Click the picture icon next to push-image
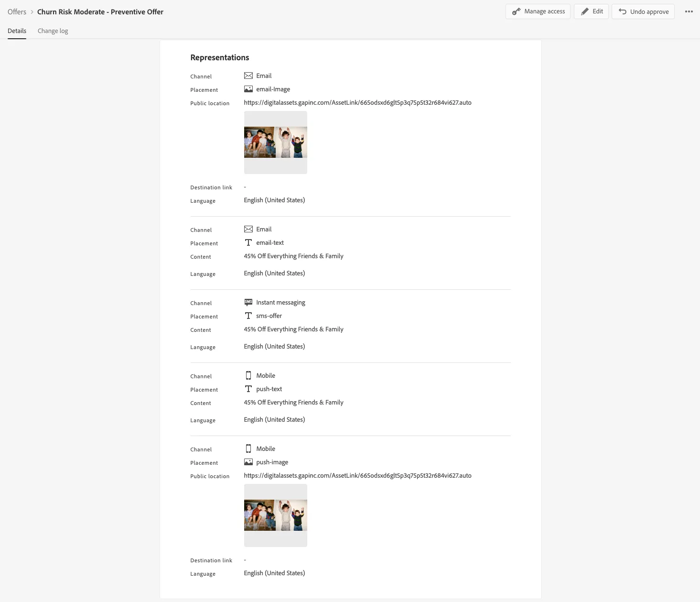Viewport: 700px width, 602px height. pos(248,462)
